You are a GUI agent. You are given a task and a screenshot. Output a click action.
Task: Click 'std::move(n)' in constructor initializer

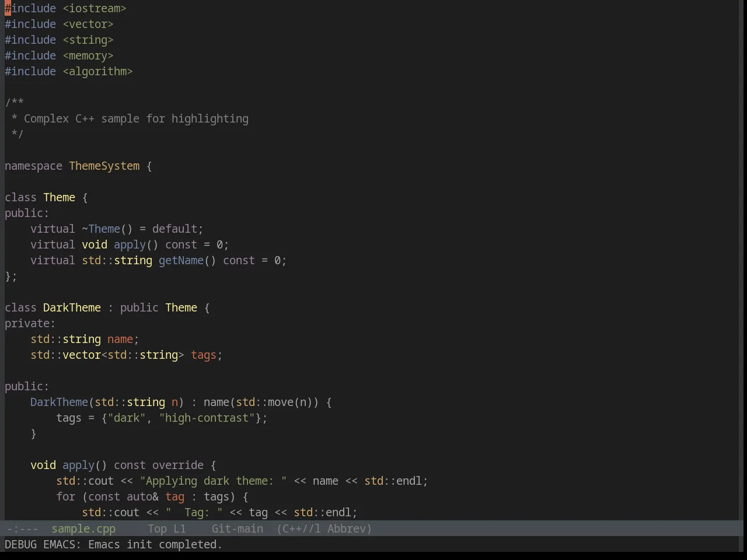pos(274,402)
